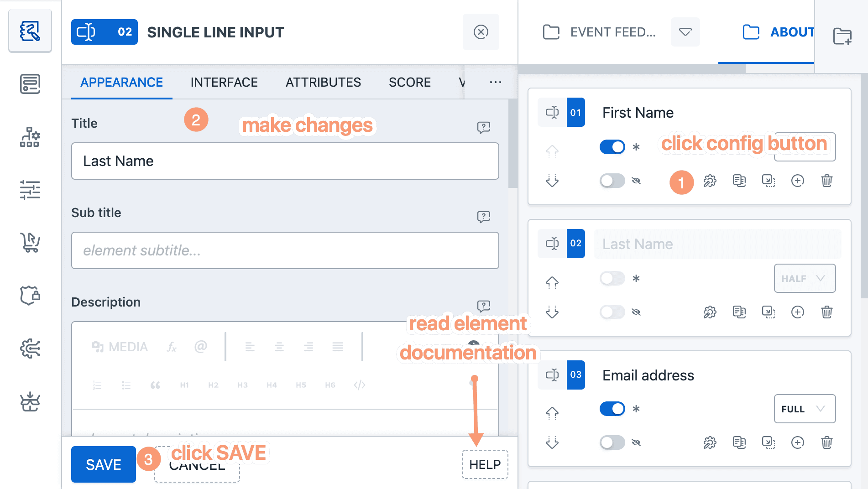Open the EVENT FEED page tab

point(600,32)
